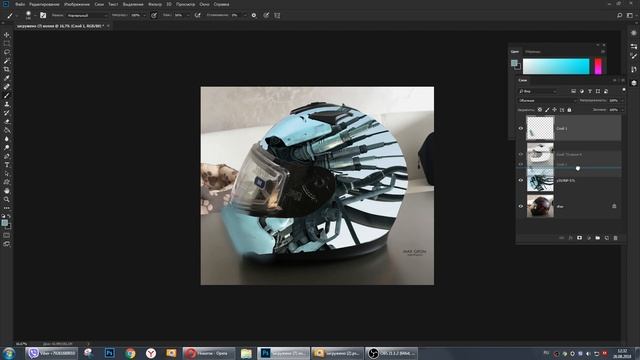This screenshot has width=640, height=360.
Task: Toggle lock transparent pixels in Layers
Action: click(540, 110)
